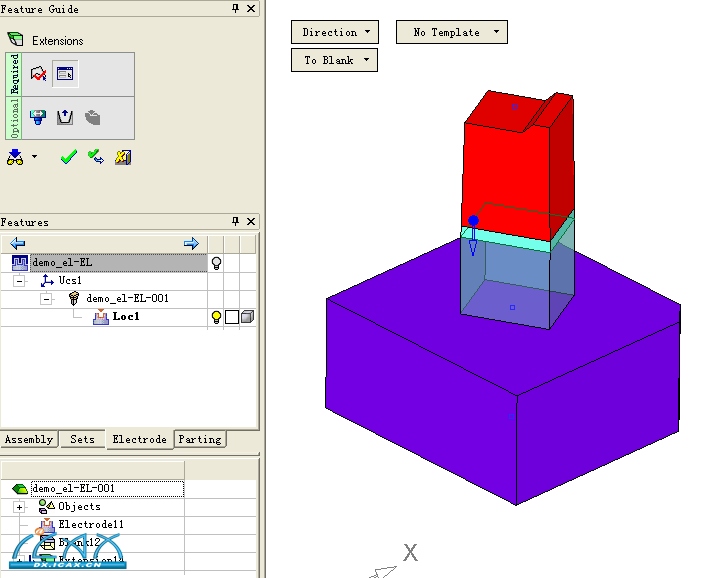Select demo_el-EL-001 in Features tree
This screenshot has width=709, height=578.
tap(128, 298)
